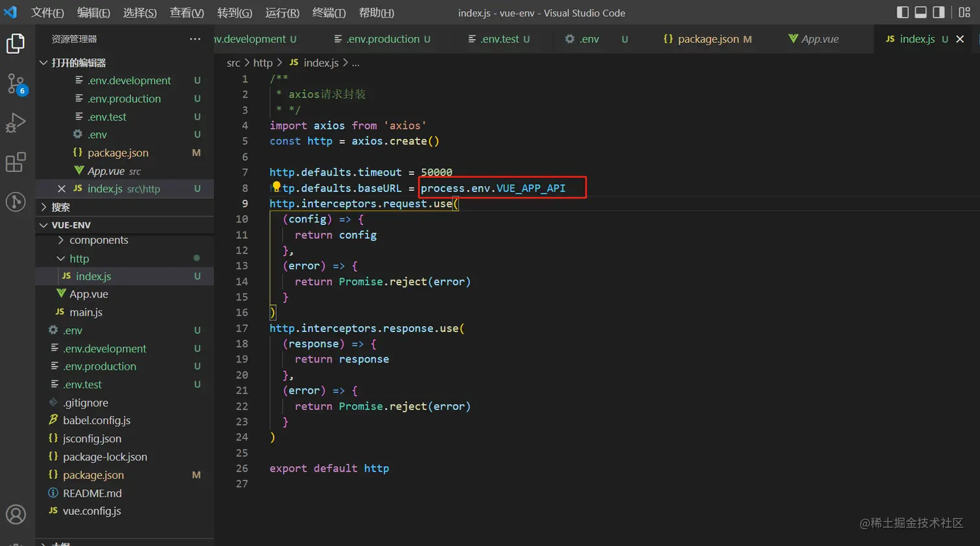
Task: Click the lightbulb quick fix icon
Action: point(276,187)
